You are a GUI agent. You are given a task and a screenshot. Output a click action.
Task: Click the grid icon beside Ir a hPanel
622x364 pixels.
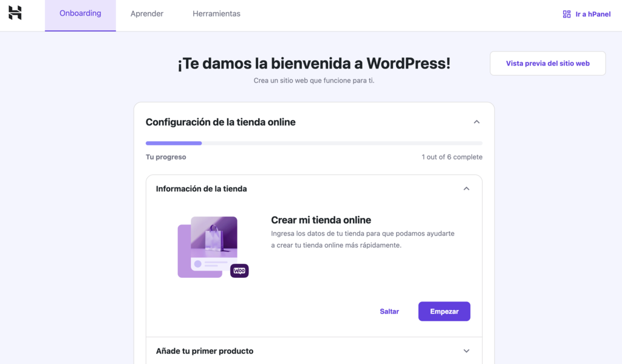click(567, 13)
